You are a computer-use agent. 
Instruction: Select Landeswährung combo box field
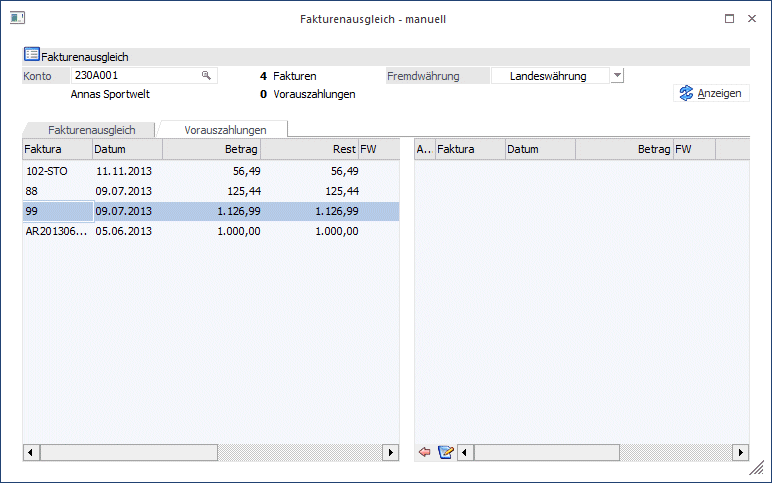(x=550, y=76)
